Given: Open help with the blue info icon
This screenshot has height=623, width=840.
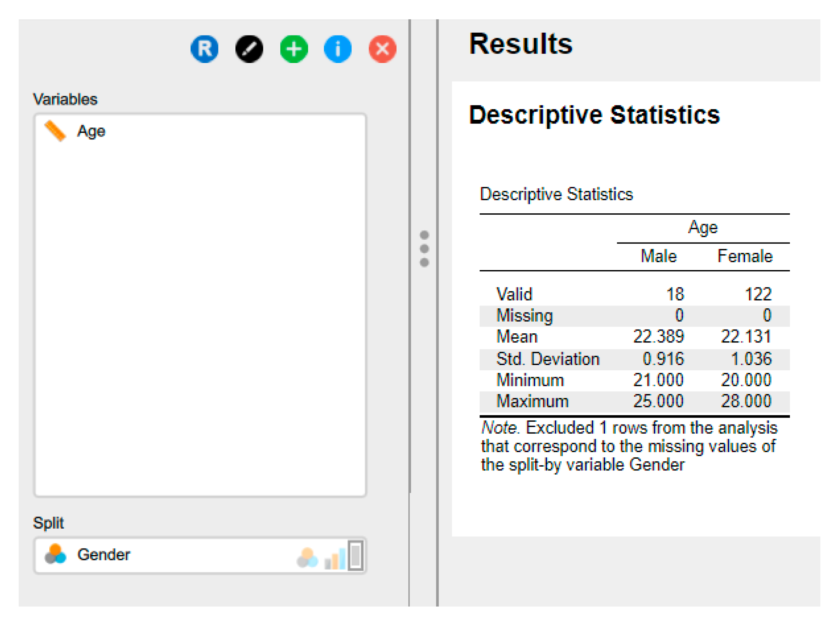Looking at the screenshot, I should point(338,49).
